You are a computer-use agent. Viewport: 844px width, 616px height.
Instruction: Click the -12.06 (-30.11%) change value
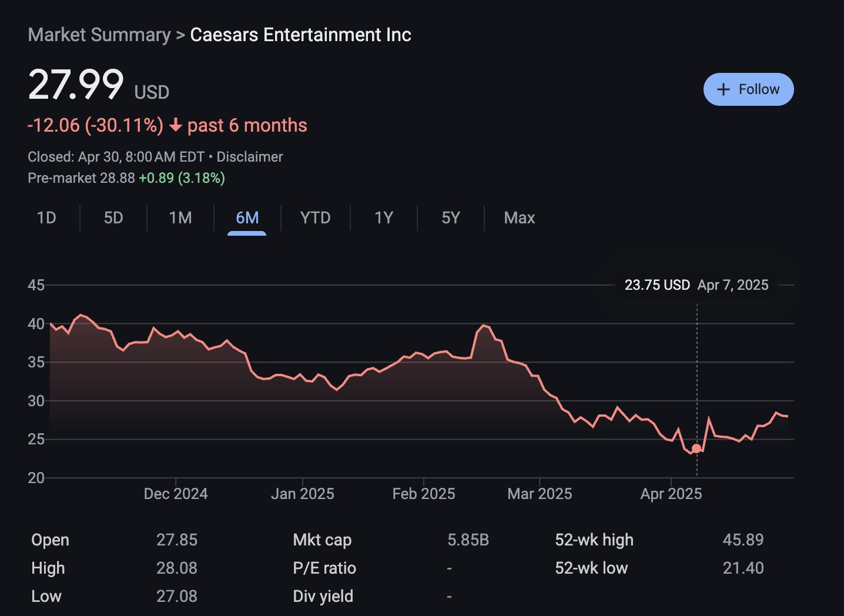[95, 125]
